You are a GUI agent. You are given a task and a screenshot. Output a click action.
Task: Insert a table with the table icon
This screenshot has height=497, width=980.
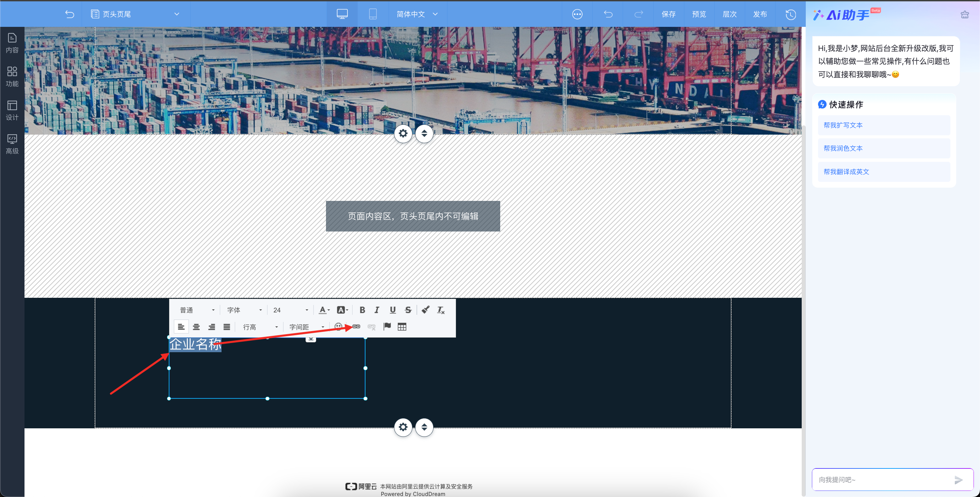402,327
